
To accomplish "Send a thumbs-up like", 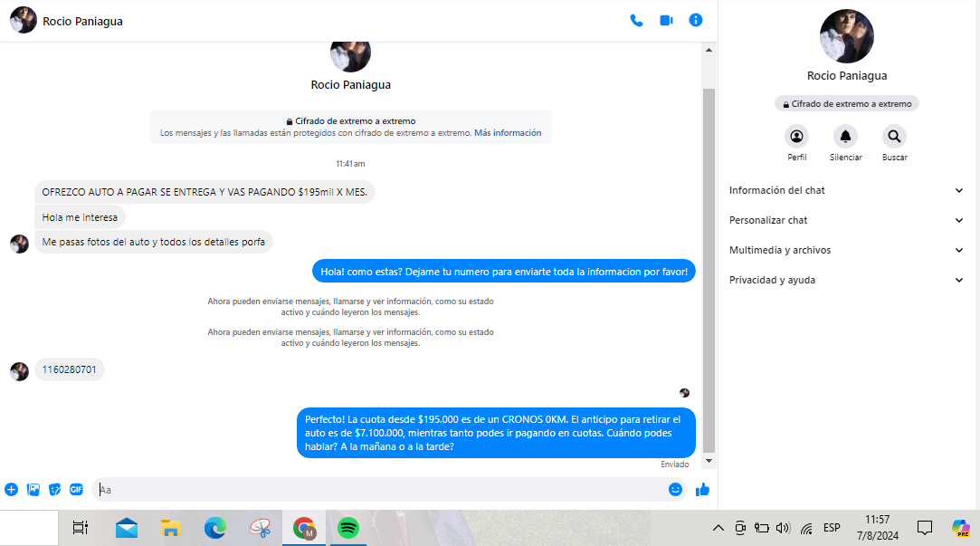I will pos(702,489).
